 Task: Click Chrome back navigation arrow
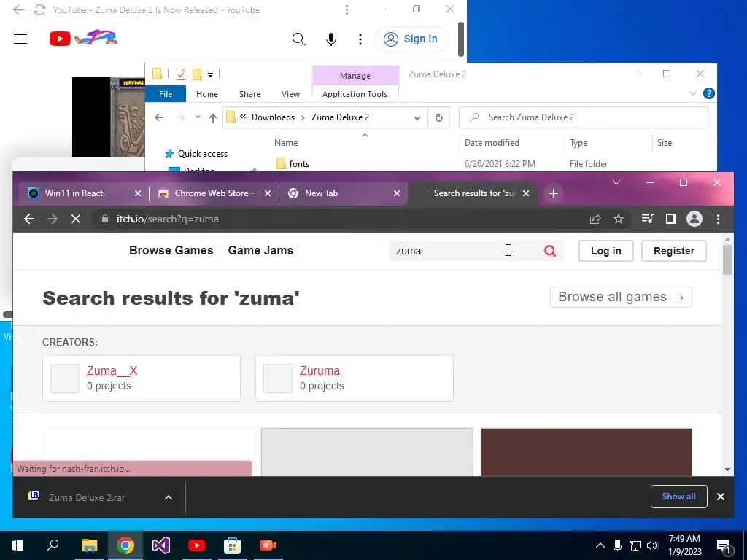[x=29, y=219]
